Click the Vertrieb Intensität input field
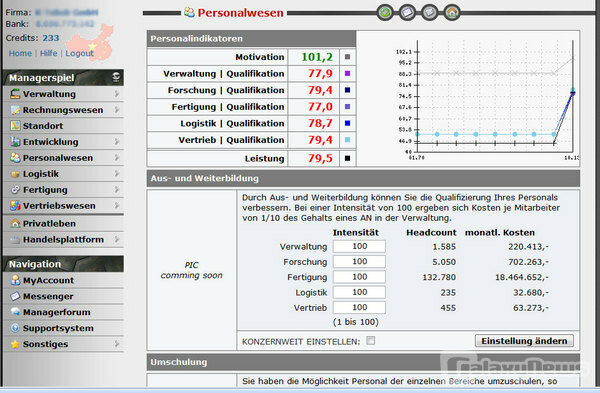 point(359,308)
